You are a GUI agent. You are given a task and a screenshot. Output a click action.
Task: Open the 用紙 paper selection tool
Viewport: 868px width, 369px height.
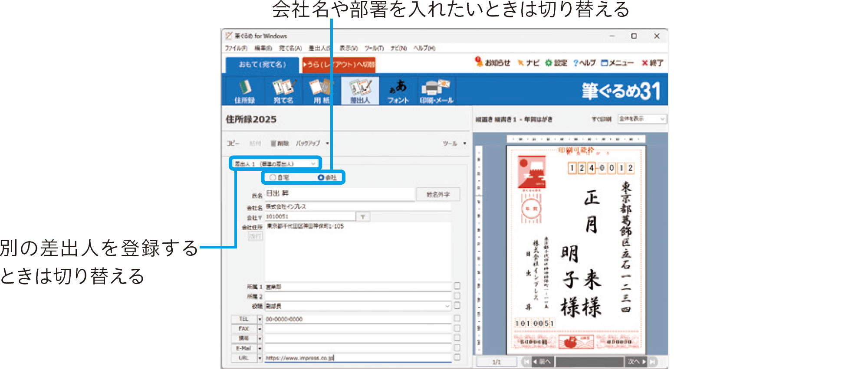[x=321, y=91]
